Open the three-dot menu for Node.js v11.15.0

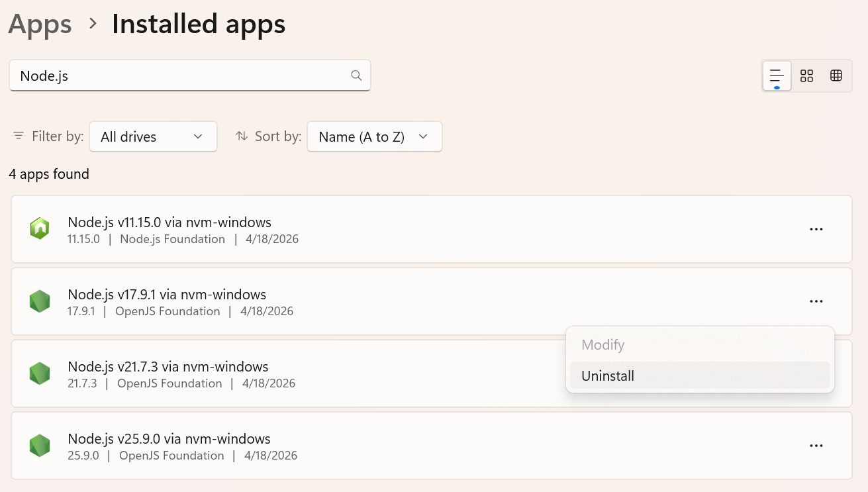[x=816, y=229]
